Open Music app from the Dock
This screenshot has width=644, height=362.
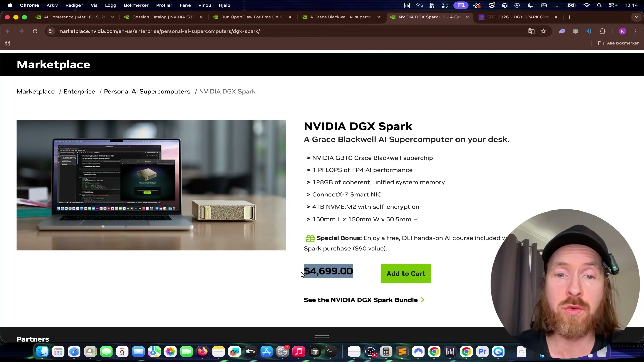[x=299, y=352]
